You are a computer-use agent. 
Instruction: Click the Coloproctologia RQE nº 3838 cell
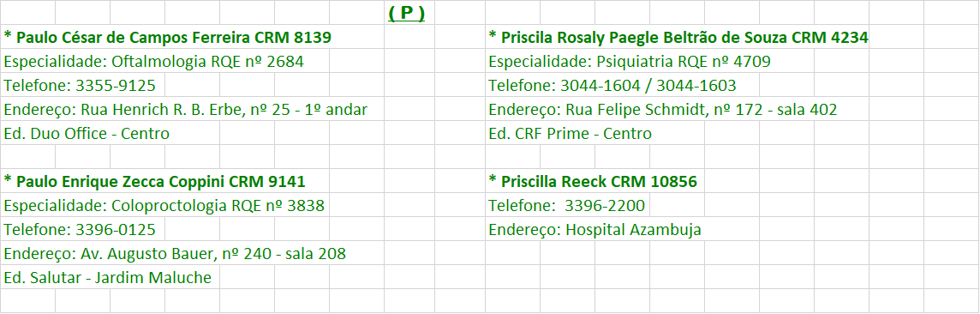[x=164, y=206]
